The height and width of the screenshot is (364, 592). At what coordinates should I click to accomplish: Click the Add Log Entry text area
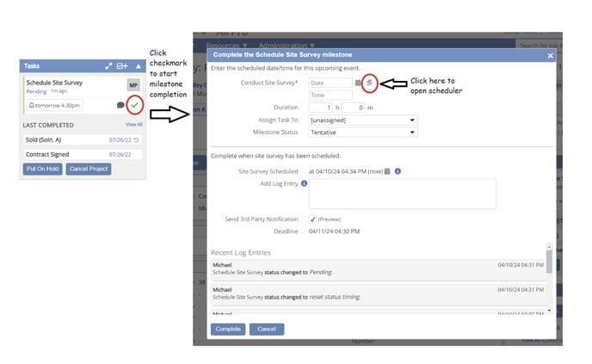402,194
